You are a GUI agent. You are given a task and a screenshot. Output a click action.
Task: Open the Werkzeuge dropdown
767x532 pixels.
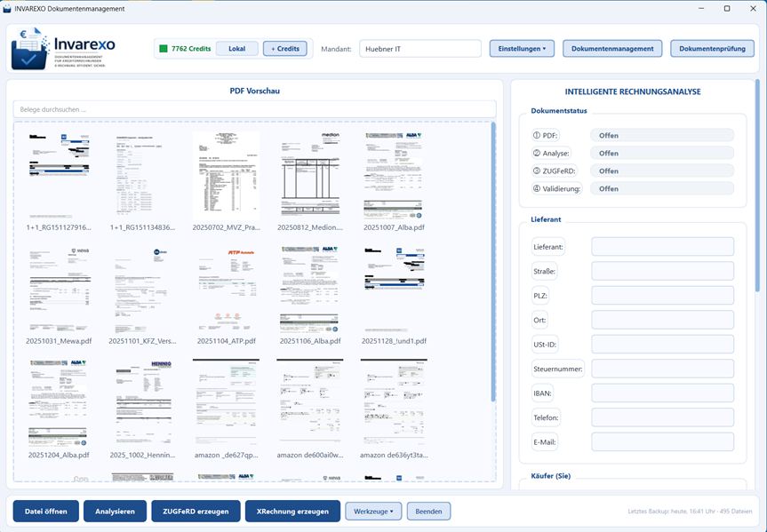click(x=373, y=511)
